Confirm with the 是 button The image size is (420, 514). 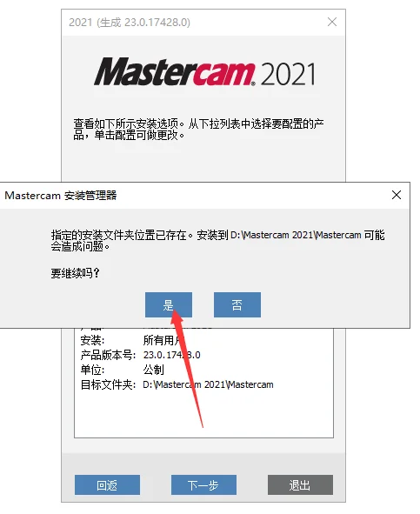(169, 305)
